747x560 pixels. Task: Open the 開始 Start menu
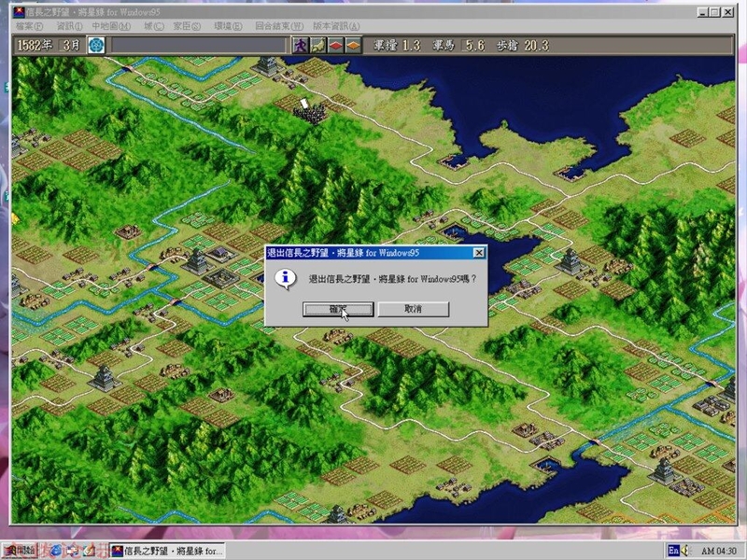20,551
